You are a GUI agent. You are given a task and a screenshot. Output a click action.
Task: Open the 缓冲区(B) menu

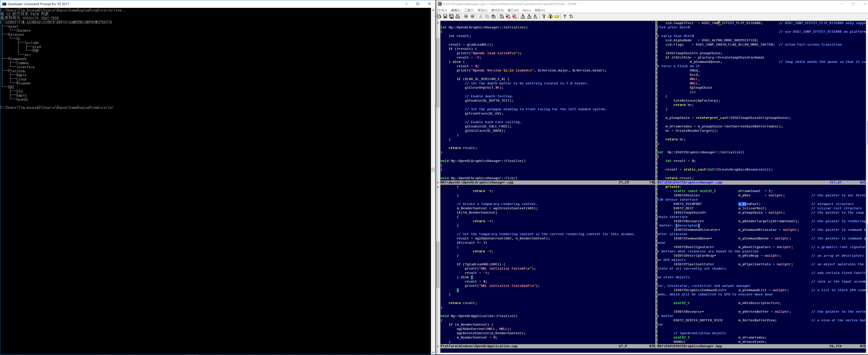pos(497,10)
